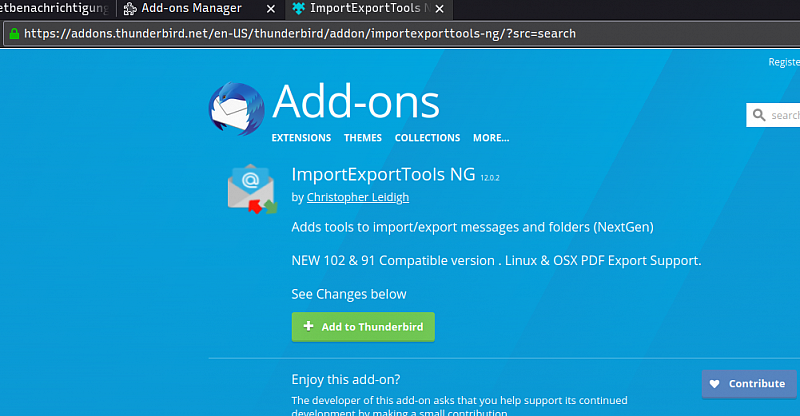Image resolution: width=800 pixels, height=416 pixels.
Task: Click the "See Changes below" text
Action: (349, 294)
